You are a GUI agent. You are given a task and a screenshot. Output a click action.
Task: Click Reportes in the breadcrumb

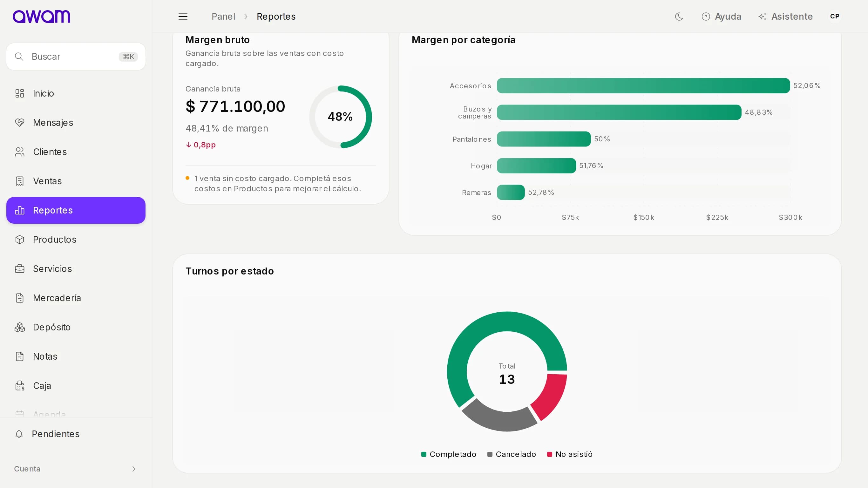click(276, 17)
